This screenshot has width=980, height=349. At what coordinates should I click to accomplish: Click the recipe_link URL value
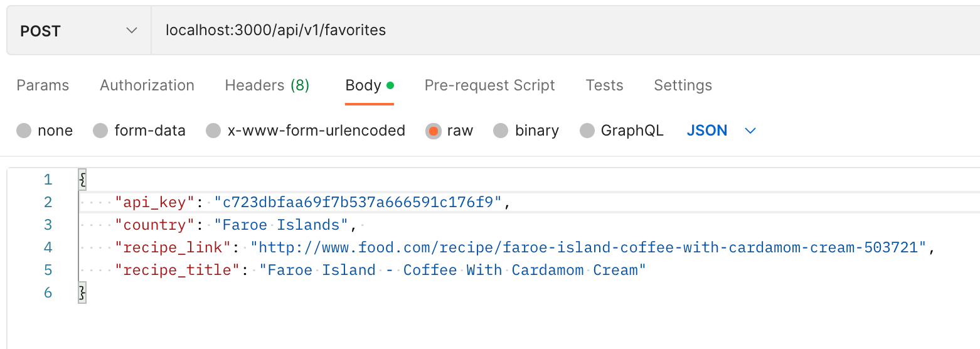tap(589, 247)
